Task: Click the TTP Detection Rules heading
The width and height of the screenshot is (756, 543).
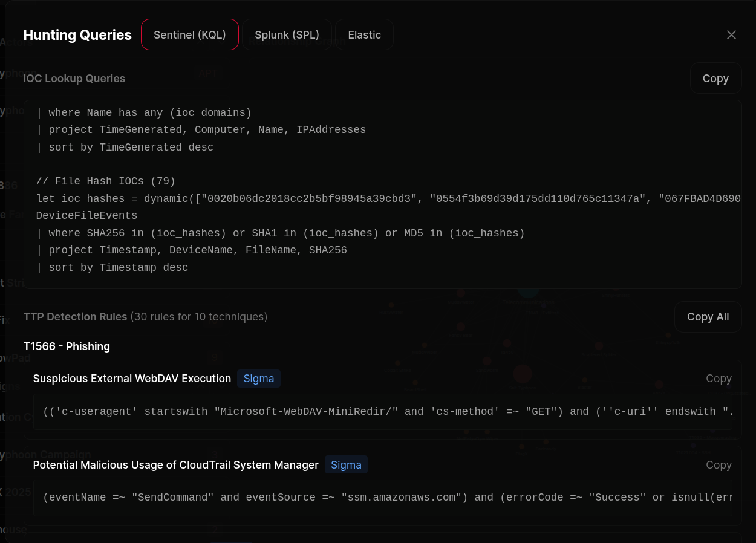Action: coord(76,317)
